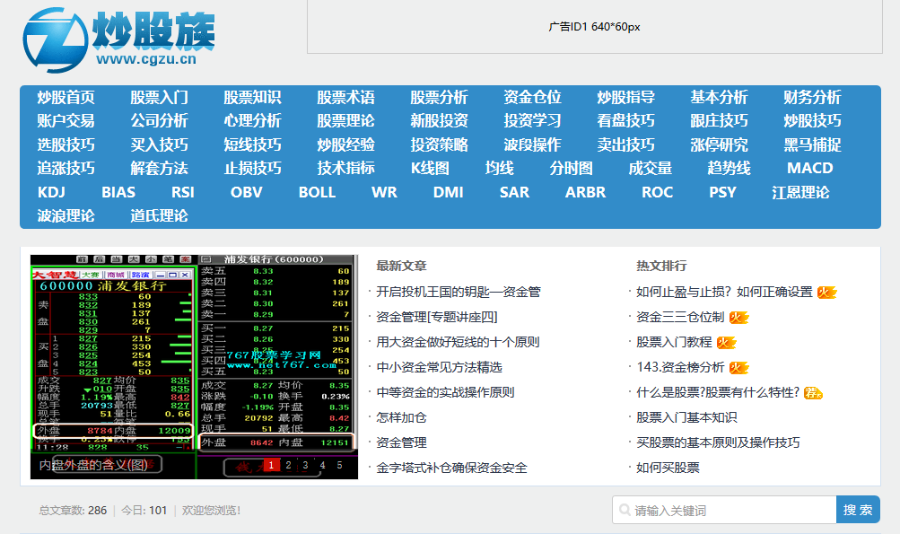Click the 炒股族 site logo
The image size is (900, 534).
tap(119, 40)
